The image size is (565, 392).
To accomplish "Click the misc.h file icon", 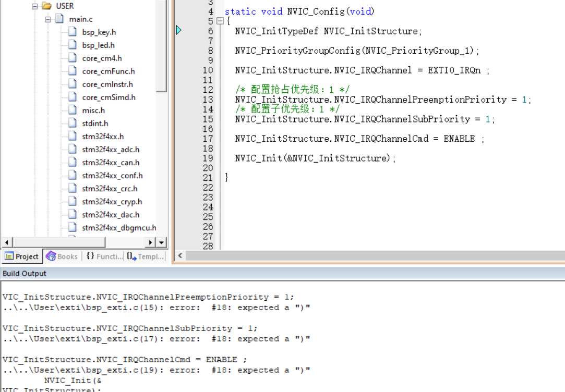I will (x=73, y=111).
